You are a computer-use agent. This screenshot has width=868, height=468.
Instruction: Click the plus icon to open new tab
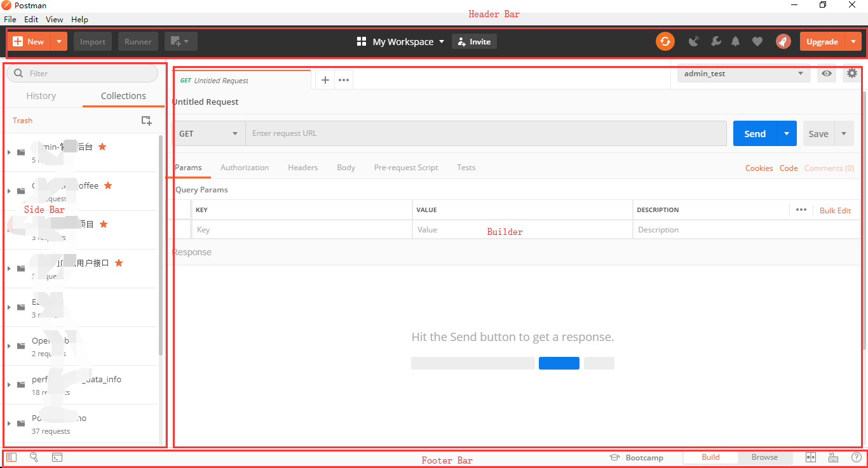(x=325, y=80)
